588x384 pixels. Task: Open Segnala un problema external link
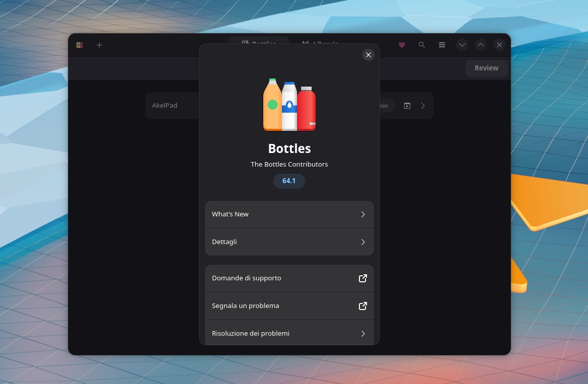[x=289, y=306]
